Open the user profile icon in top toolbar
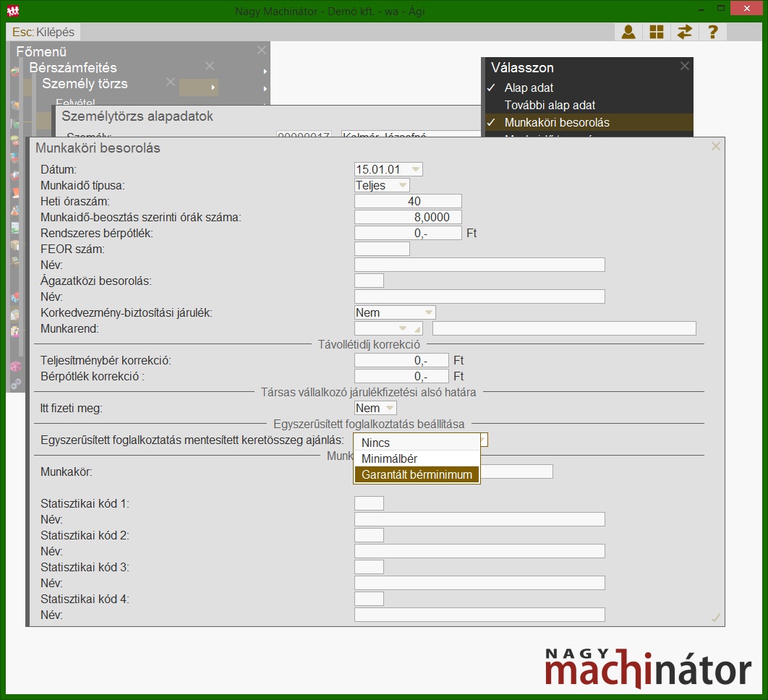The width and height of the screenshot is (768, 700). [628, 32]
